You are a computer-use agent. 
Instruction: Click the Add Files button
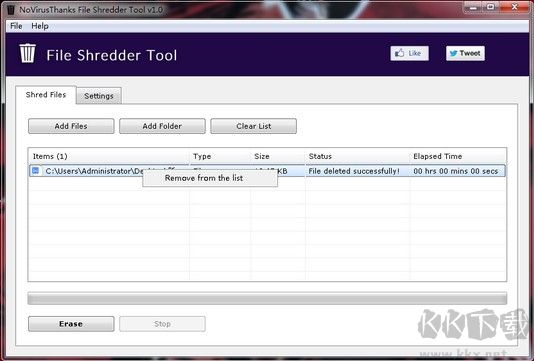click(71, 126)
